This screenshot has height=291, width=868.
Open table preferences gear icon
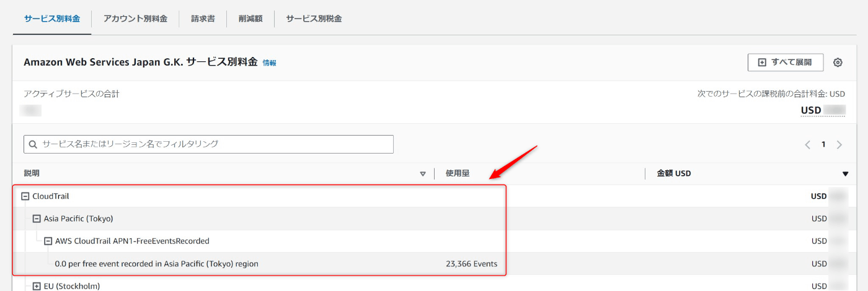click(838, 63)
